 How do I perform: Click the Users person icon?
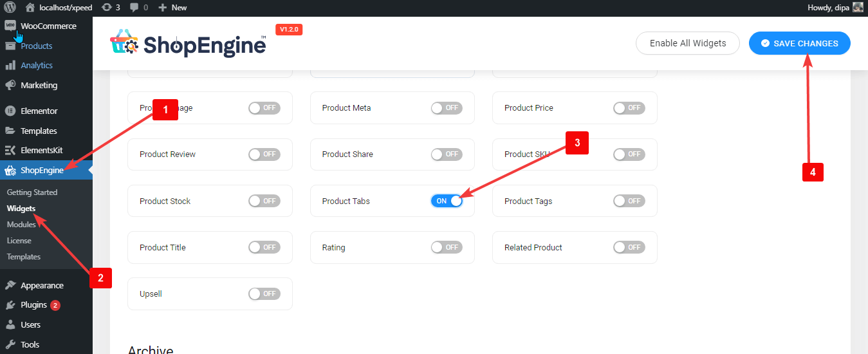[x=10, y=324]
